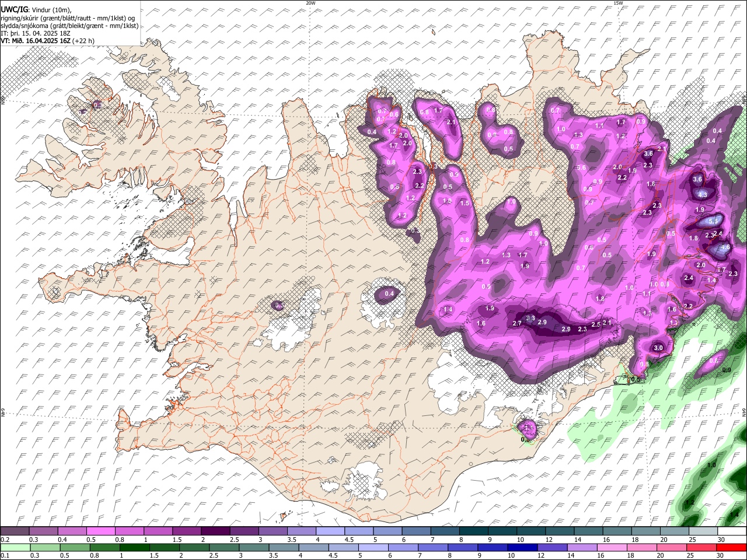Click the '15W' longitude label at the top
Screen dimensions: 747x560
[x=618, y=3]
